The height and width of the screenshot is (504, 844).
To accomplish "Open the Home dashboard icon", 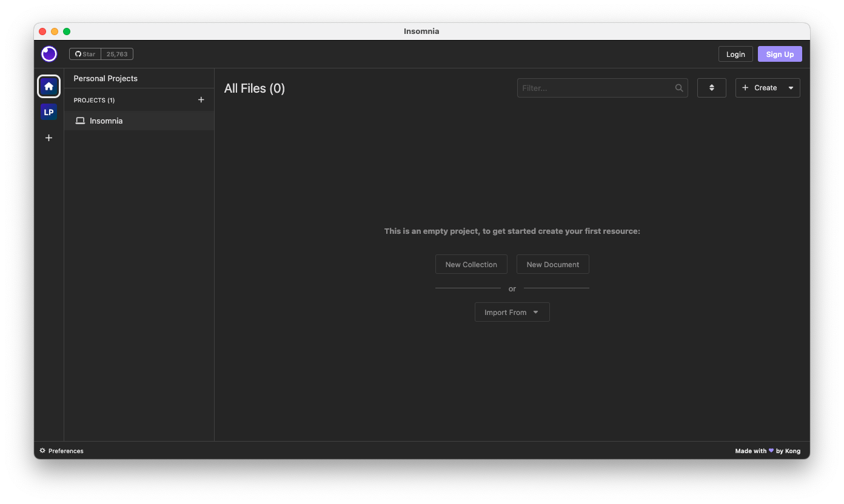I will pos(49,86).
